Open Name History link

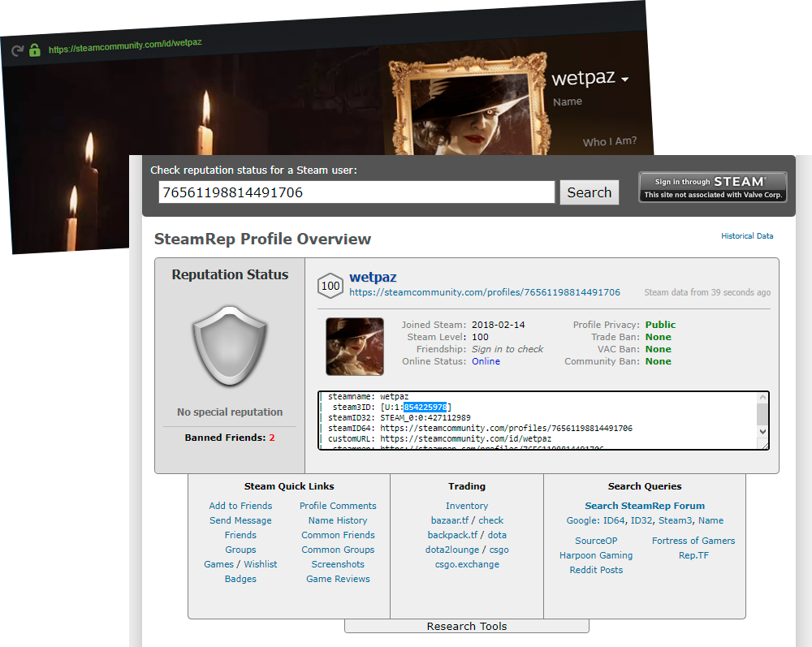338,520
